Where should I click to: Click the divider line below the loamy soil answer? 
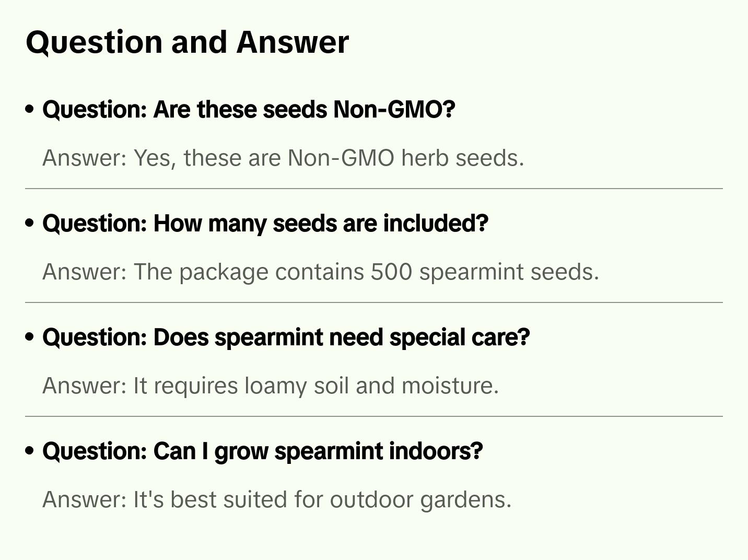click(x=374, y=416)
